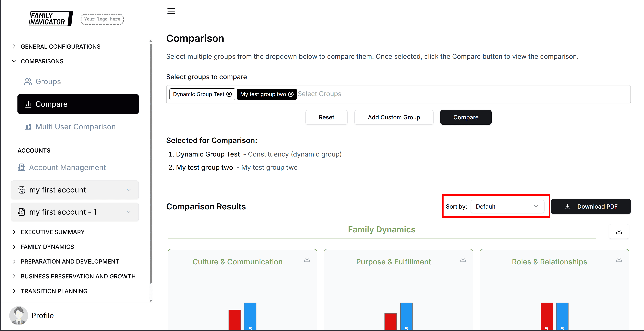This screenshot has width=644, height=331.
Task: Open the hamburger menu icon
Action: 171,11
